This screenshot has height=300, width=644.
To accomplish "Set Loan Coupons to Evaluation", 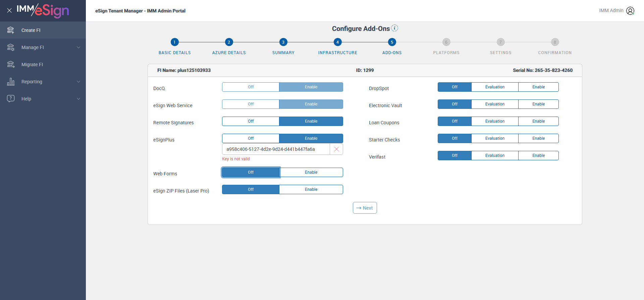I will pos(495,121).
